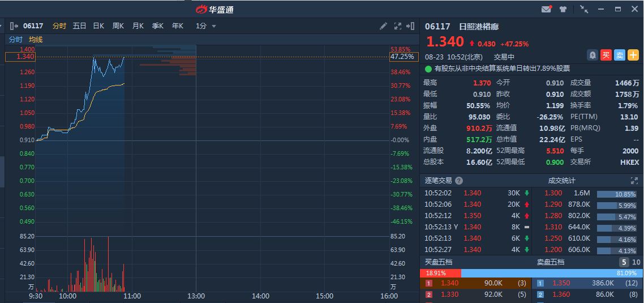Click the shirt-shaped skin theme icon
Screen dimensions: 644x303
click(x=563, y=9)
